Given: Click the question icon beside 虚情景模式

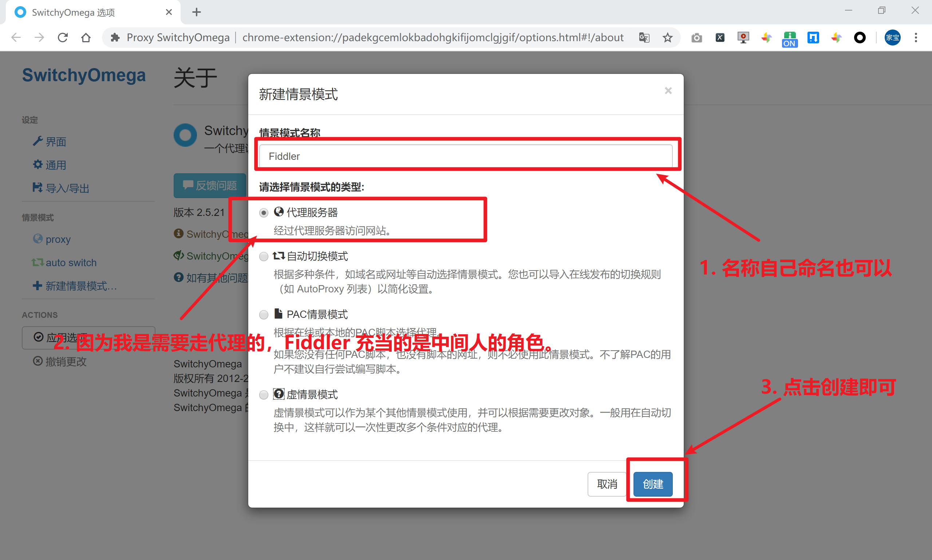Looking at the screenshot, I should (279, 394).
